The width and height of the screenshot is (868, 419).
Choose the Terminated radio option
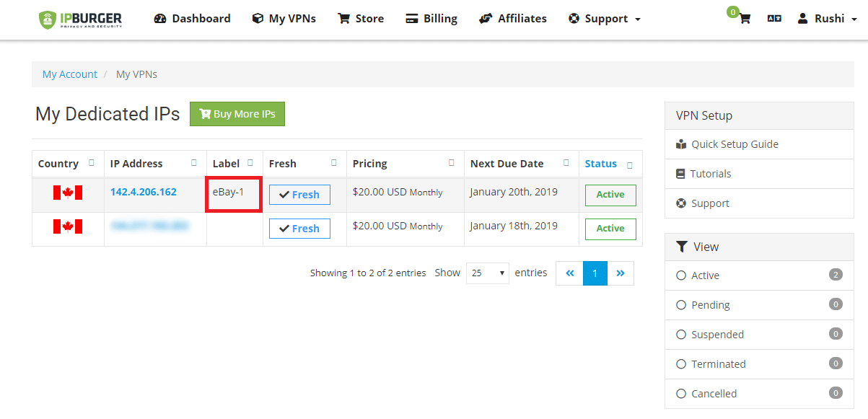[681, 364]
